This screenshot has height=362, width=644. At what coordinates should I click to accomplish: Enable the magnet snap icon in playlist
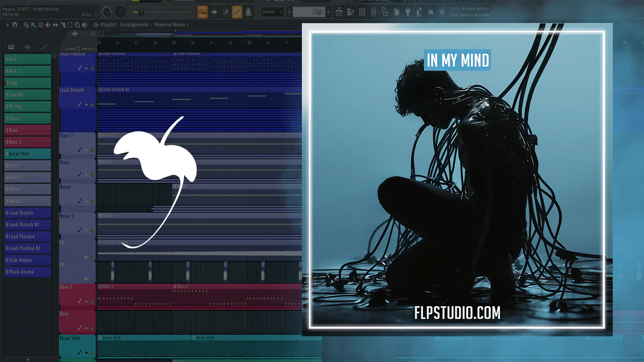coord(15,25)
